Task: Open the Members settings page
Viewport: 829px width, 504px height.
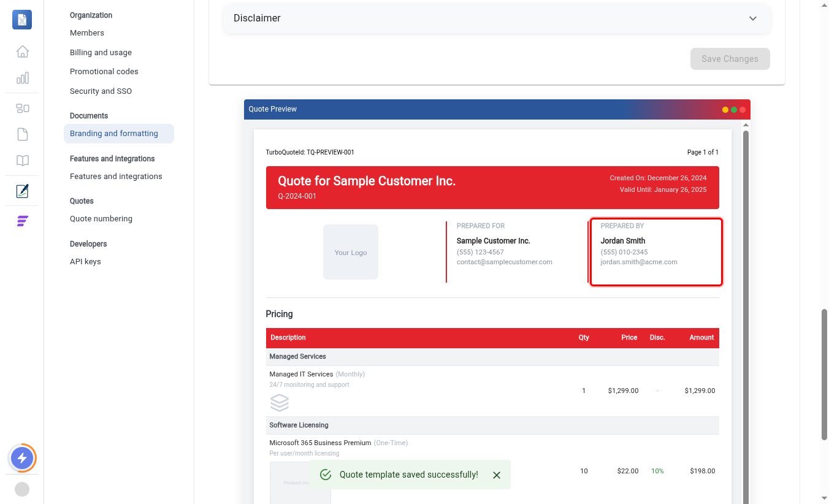Action: click(x=87, y=33)
